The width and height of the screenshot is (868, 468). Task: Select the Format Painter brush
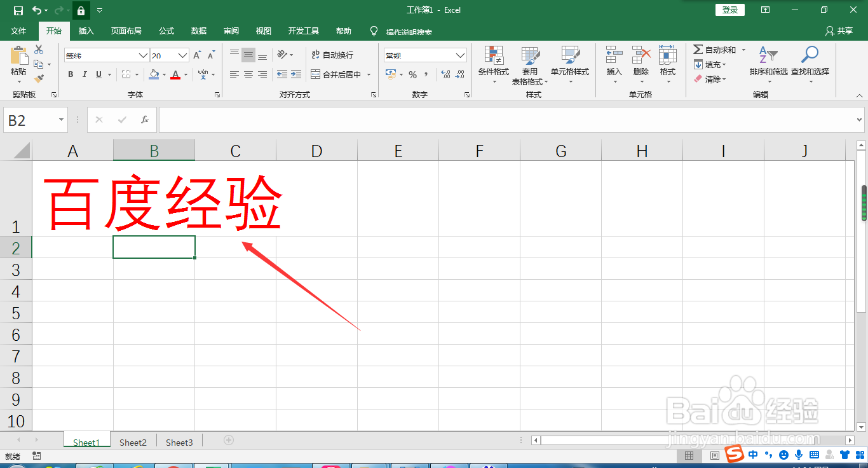coord(39,79)
